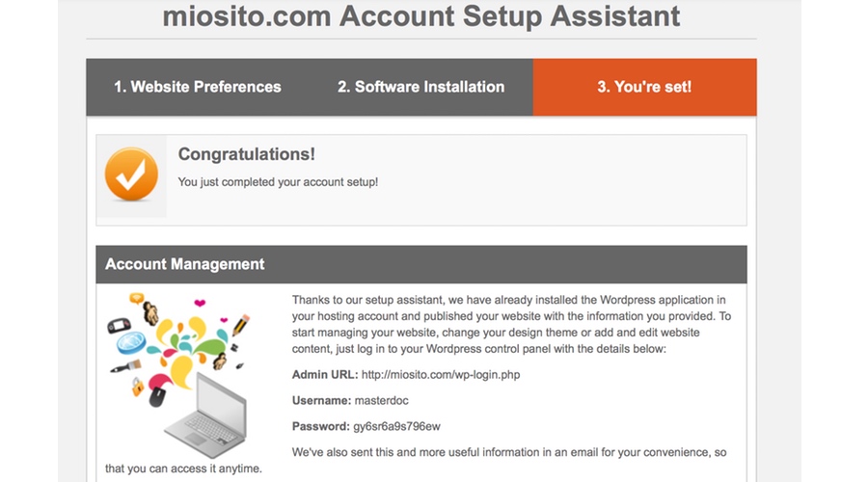Select the Website Preferences step tab
The width and height of the screenshot is (868, 482).
[x=198, y=87]
